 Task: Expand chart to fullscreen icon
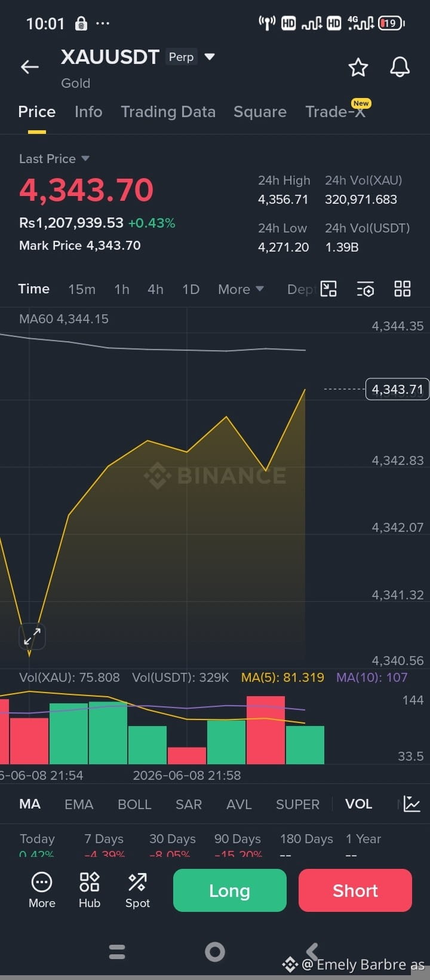click(x=32, y=636)
